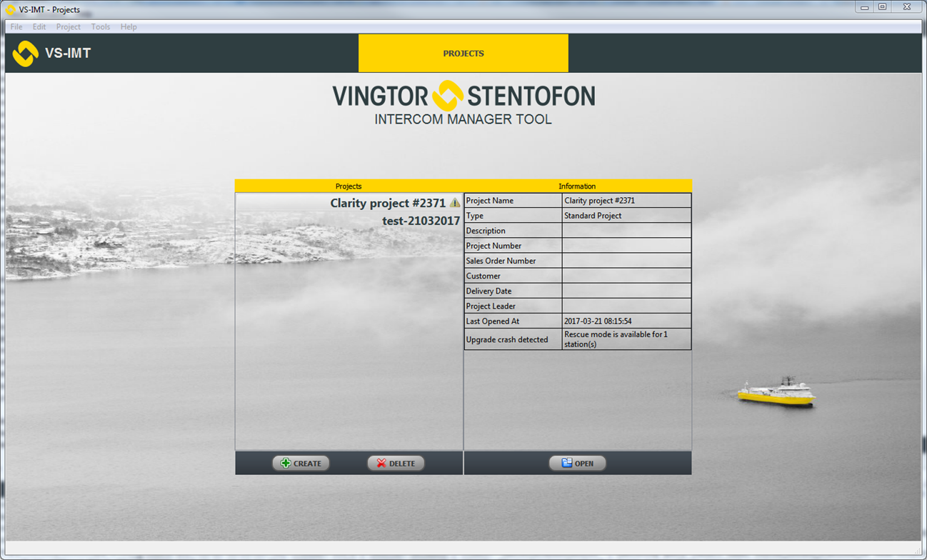Click the Customer label cell

point(513,276)
